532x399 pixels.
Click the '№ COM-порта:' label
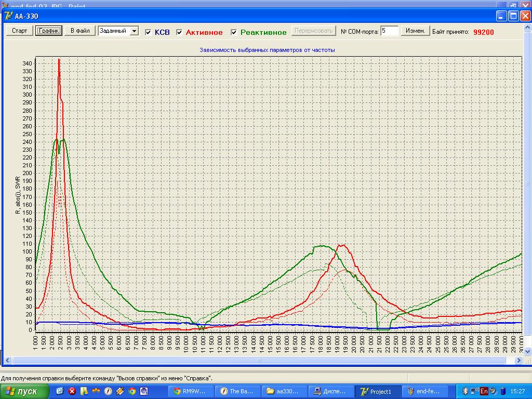pos(360,32)
